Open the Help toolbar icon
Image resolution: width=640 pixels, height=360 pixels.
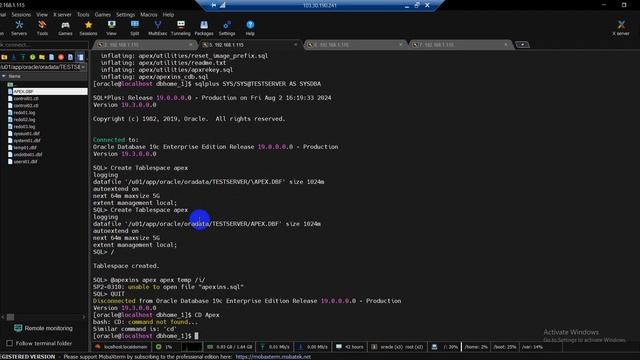[x=250, y=28]
